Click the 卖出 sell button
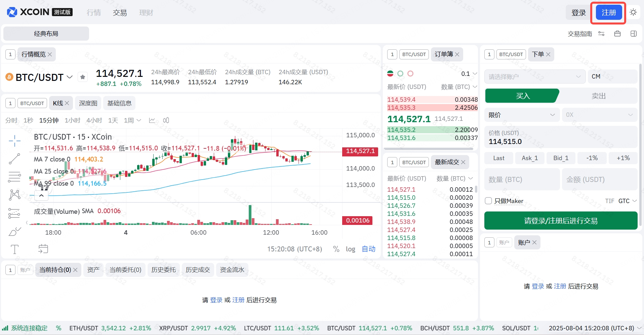Image resolution: width=644 pixels, height=335 pixels. point(598,96)
